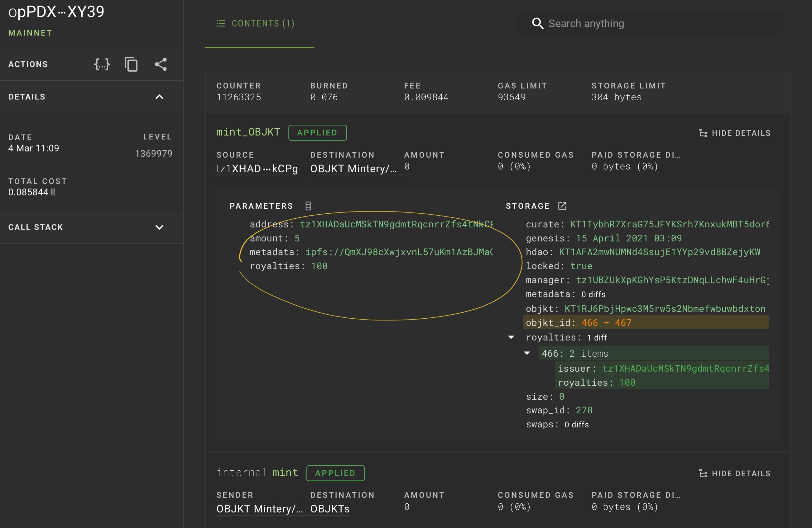Click the code braces icon in ACTIONS
812x528 pixels.
101,64
